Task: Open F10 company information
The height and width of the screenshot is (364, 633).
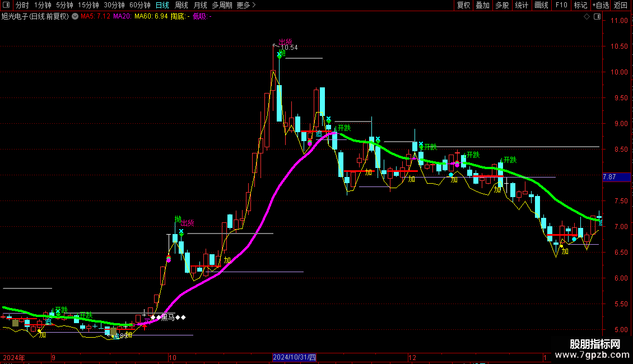Action: (561, 5)
